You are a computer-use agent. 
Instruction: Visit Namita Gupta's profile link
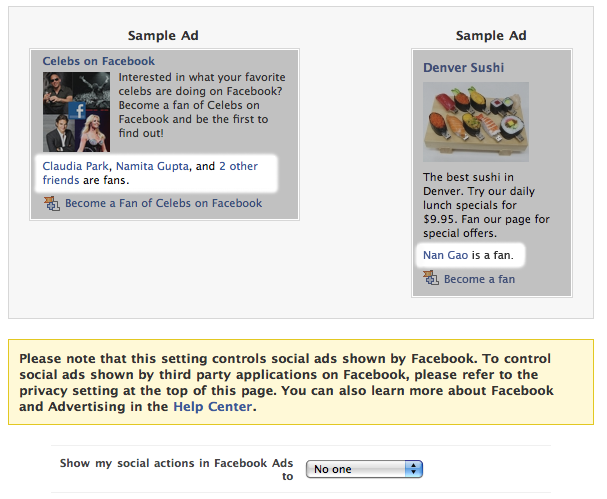coord(152,166)
